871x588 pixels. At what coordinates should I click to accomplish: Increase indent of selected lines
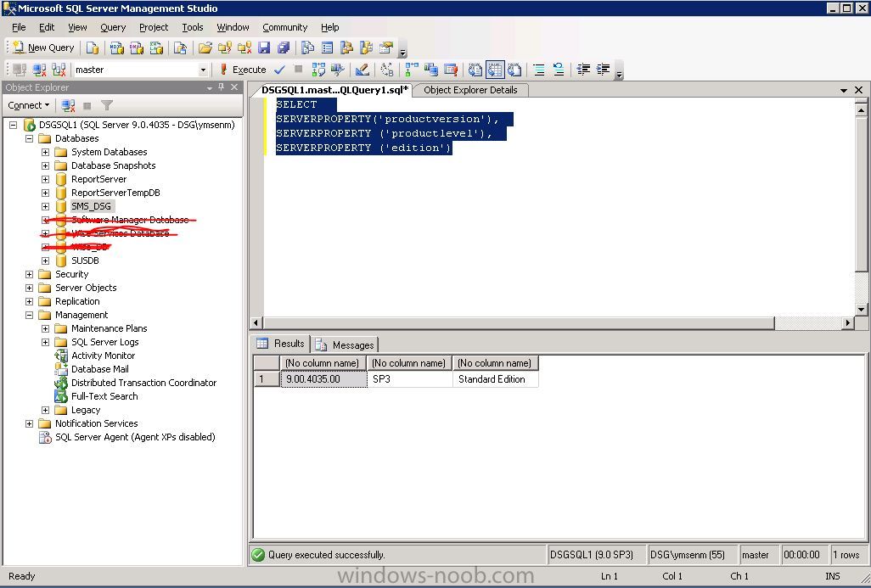pos(603,70)
